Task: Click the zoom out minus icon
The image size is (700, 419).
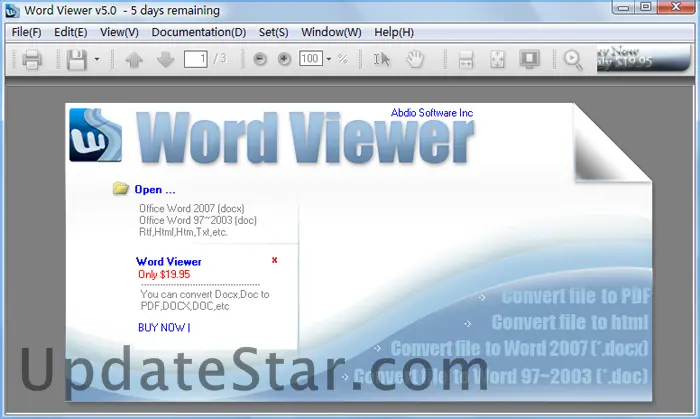Action: pyautogui.click(x=260, y=59)
